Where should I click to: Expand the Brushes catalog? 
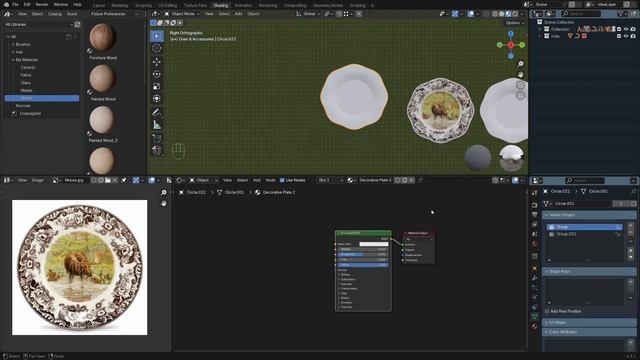point(13,44)
